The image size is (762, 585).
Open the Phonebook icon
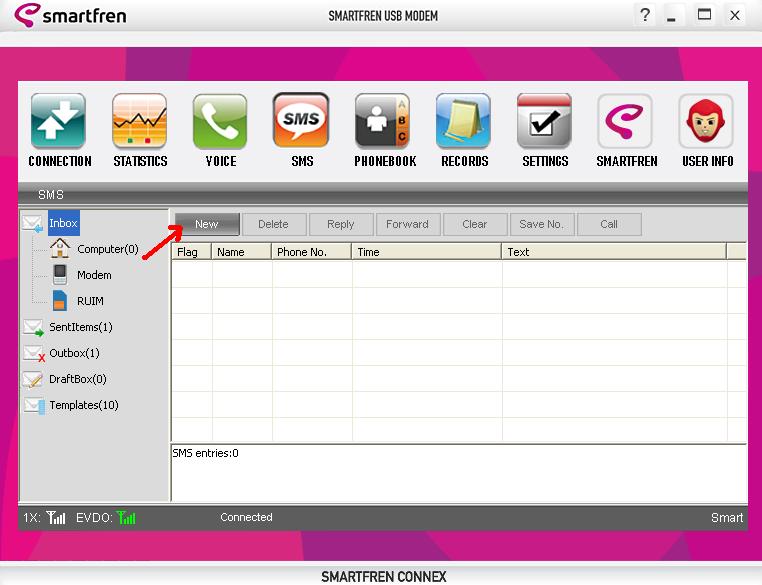coord(382,121)
